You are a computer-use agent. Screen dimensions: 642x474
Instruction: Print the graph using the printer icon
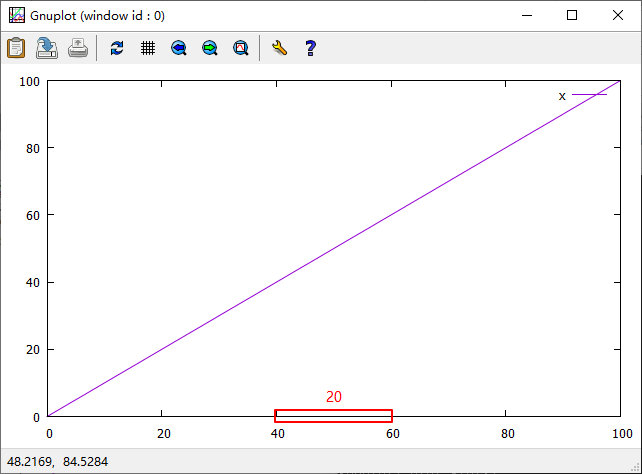pyautogui.click(x=78, y=48)
